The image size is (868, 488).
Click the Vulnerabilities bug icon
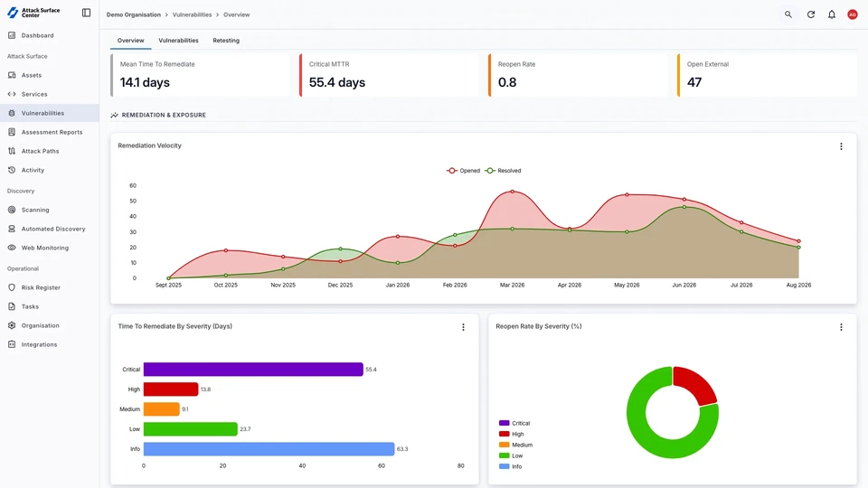12,113
